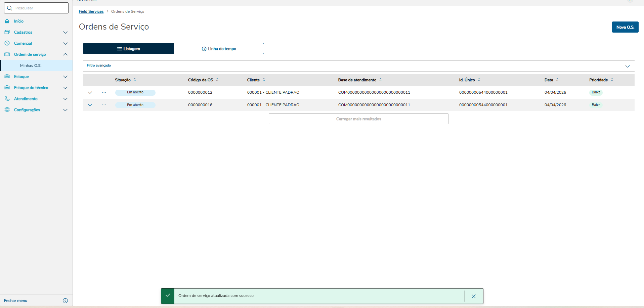Switch to the Linha do tempo tab

(x=219, y=49)
